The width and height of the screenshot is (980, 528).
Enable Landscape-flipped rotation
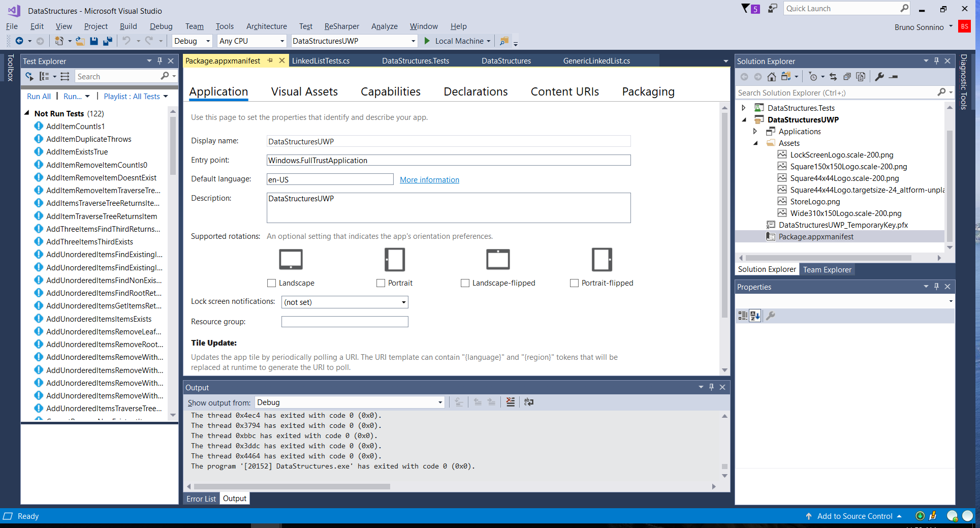tap(465, 283)
